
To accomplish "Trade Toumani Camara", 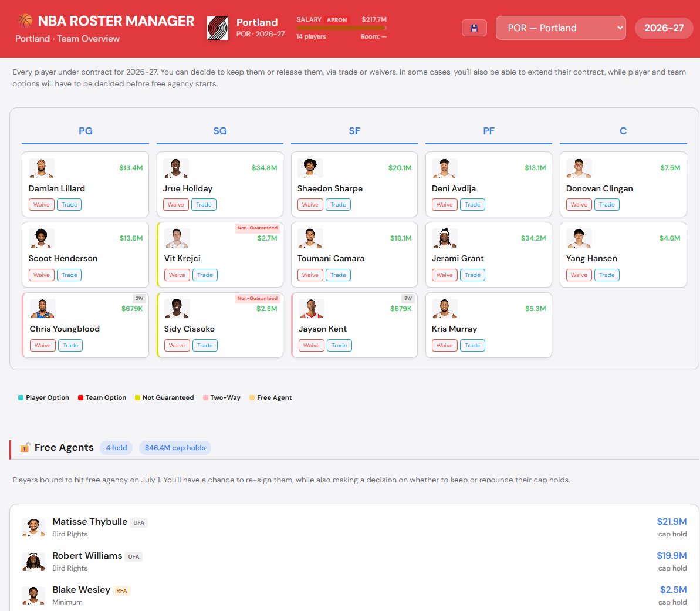I will point(338,275).
